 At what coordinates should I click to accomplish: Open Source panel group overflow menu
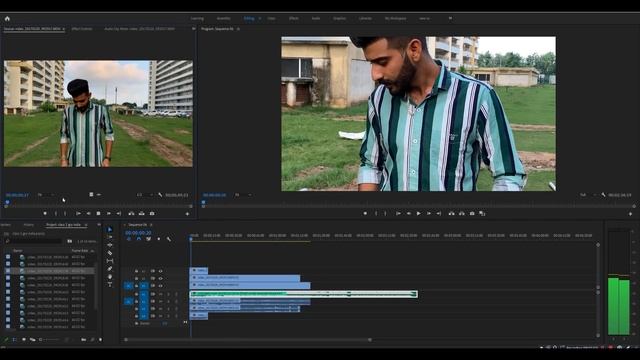193,29
